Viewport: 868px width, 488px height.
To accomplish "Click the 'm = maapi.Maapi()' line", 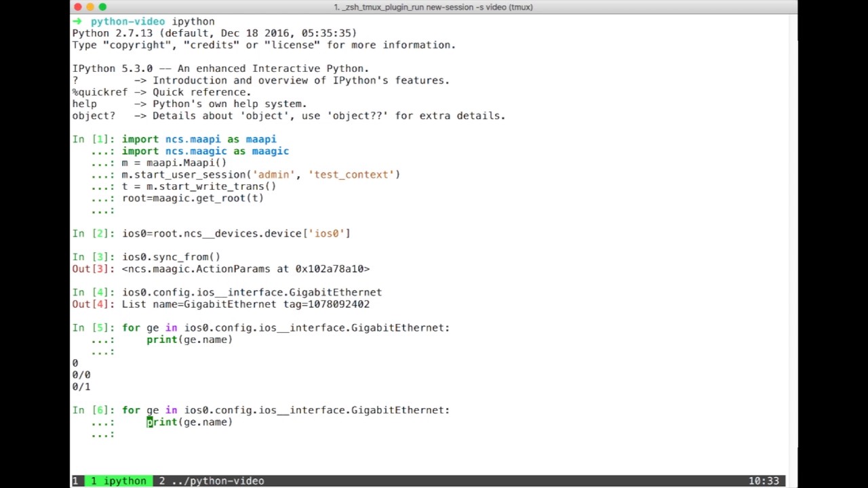I will pos(174,163).
